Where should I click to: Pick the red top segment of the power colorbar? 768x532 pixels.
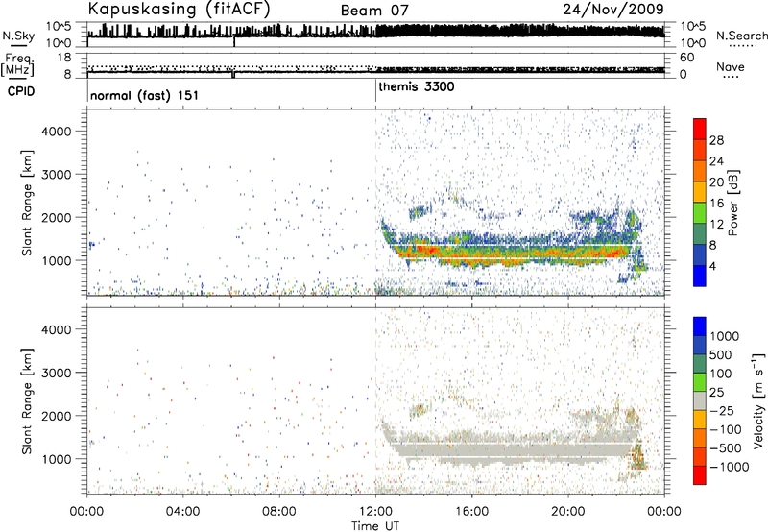point(700,130)
